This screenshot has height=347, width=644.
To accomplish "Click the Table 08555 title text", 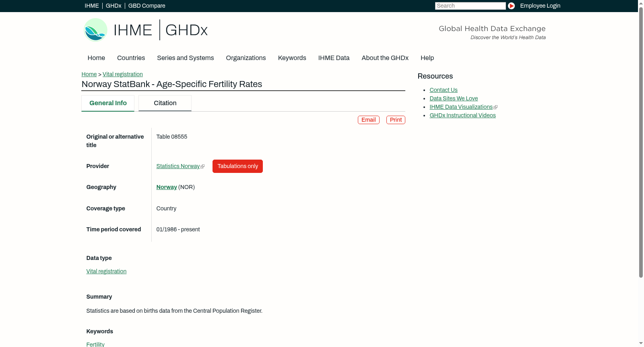I will click(x=172, y=137).
